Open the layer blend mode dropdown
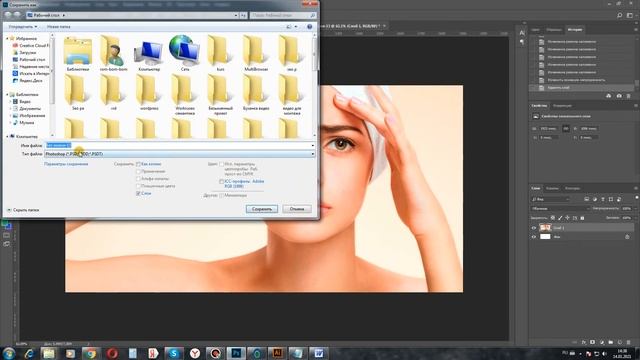 (x=560, y=209)
